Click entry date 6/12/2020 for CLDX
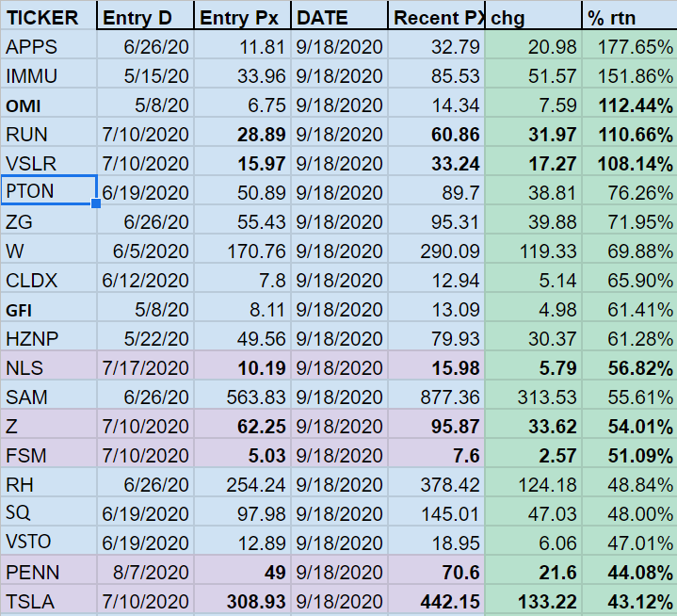The width and height of the screenshot is (677, 616). pos(146,278)
